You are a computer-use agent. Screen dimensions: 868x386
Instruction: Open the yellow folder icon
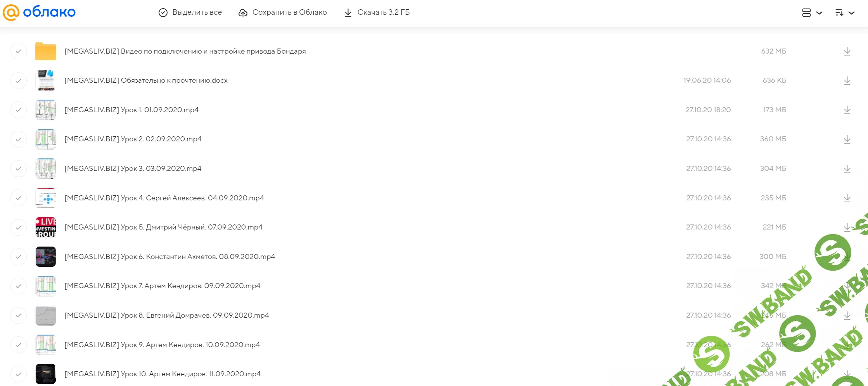[45, 51]
